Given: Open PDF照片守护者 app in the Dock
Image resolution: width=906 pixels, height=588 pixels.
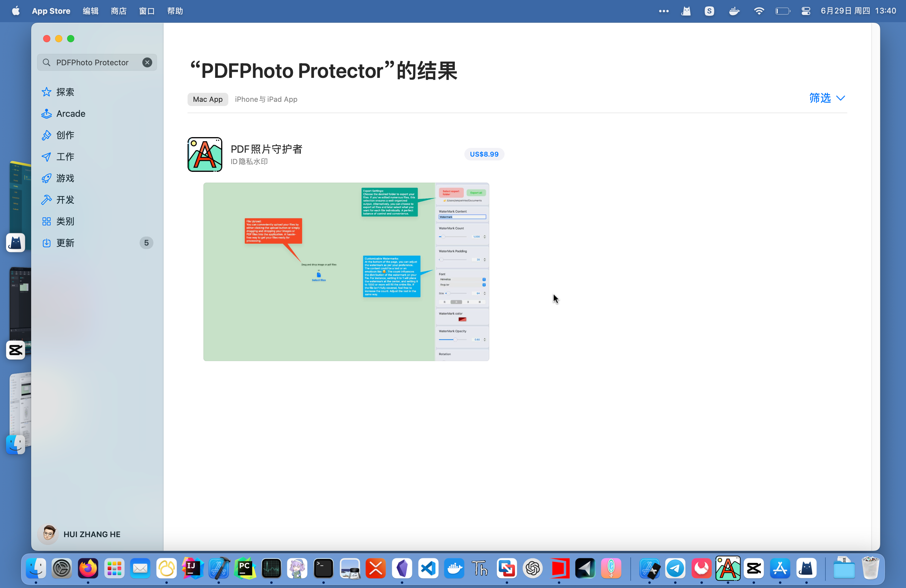Looking at the screenshot, I should (x=728, y=568).
